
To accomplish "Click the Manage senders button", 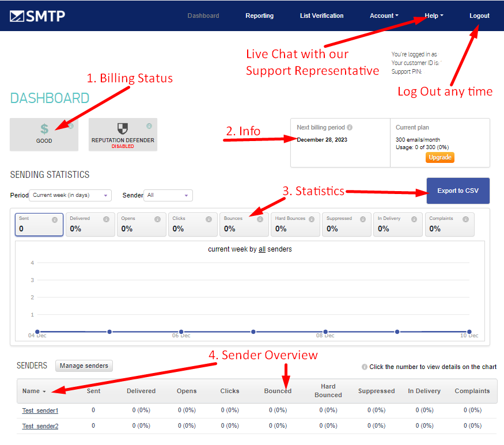I will (84, 366).
